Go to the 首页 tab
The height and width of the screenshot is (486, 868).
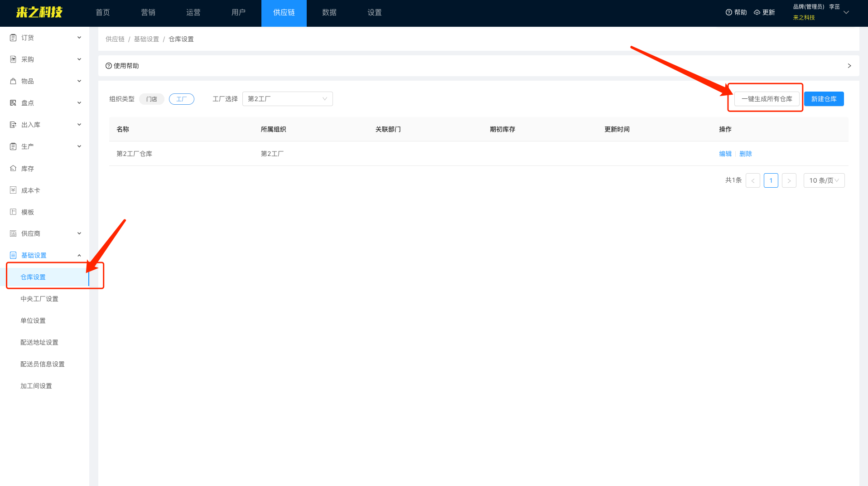(103, 13)
